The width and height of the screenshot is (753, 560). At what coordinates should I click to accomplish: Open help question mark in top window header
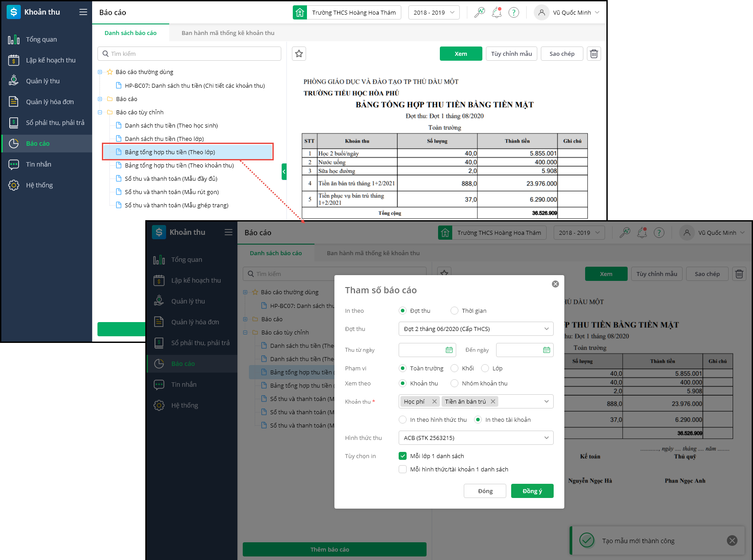(514, 12)
